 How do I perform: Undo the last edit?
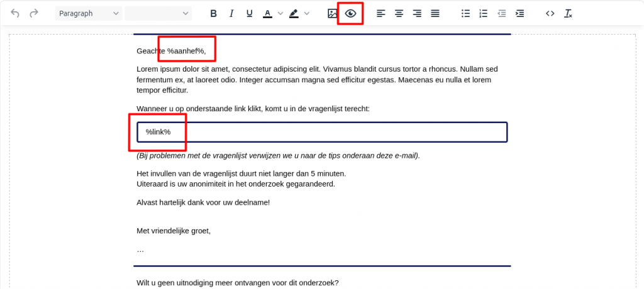[15, 14]
